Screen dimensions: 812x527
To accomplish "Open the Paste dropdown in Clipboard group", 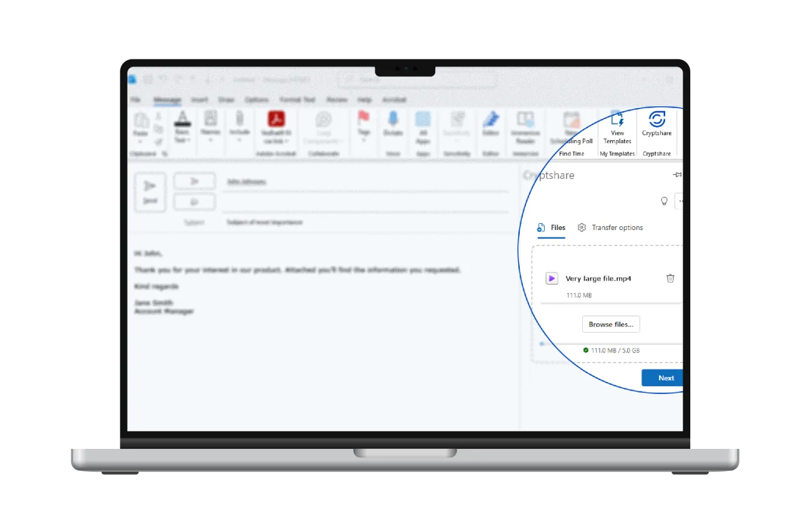I will [141, 141].
